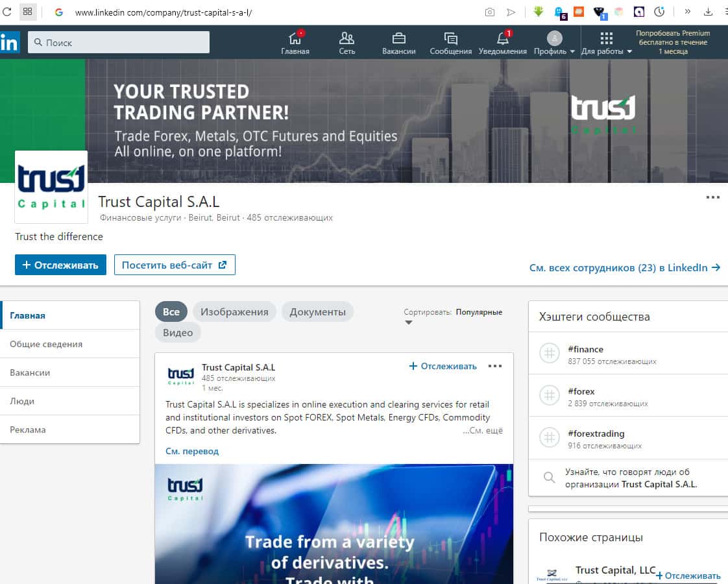The width and height of the screenshot is (728, 584).
Task: Open Люди in the left sidebar
Action: click(70, 401)
